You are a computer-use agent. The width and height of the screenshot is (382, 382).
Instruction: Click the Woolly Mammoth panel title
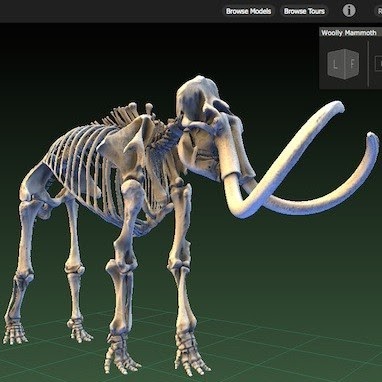point(349,33)
